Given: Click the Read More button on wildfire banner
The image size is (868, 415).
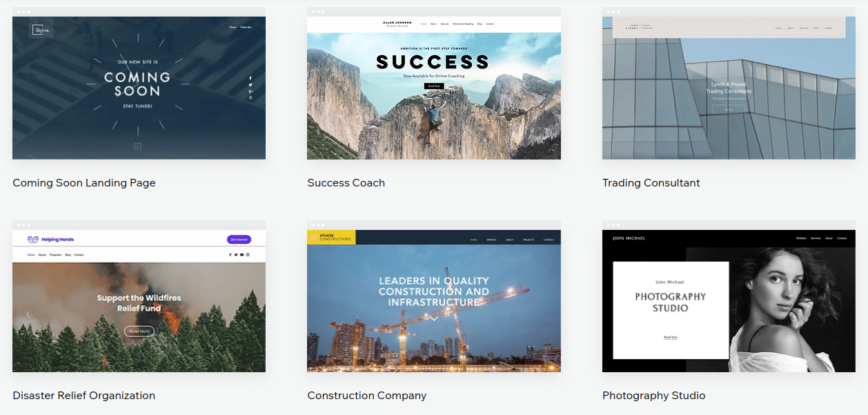Looking at the screenshot, I should [139, 331].
